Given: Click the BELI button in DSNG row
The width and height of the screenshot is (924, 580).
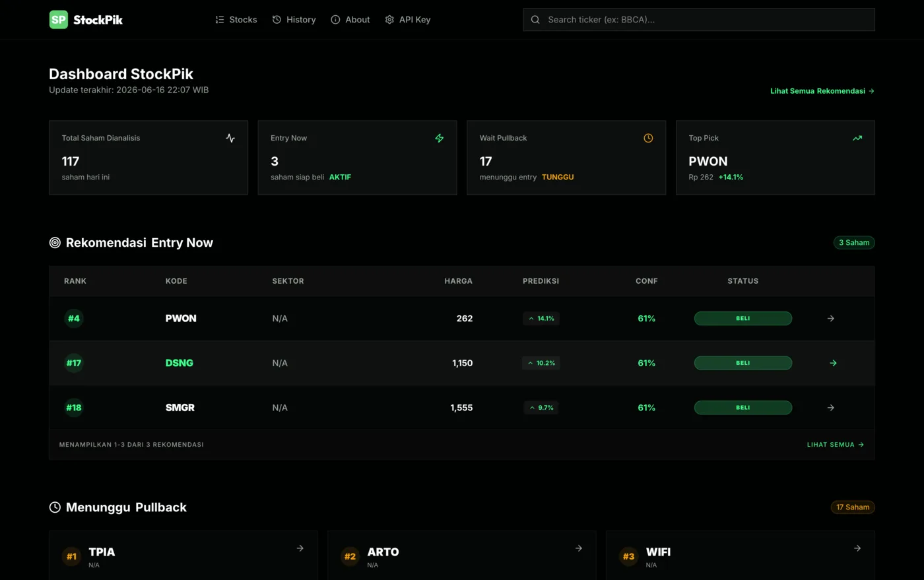Looking at the screenshot, I should [x=743, y=363].
